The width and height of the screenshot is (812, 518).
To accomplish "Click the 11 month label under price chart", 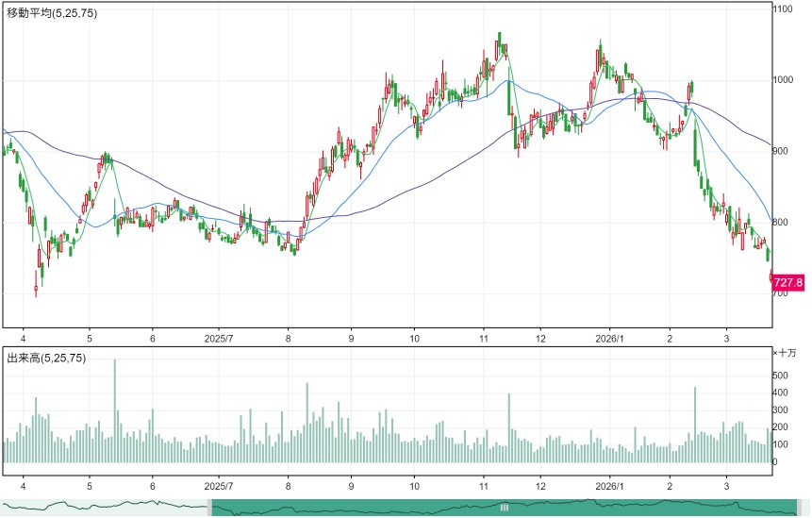I will pos(484,339).
